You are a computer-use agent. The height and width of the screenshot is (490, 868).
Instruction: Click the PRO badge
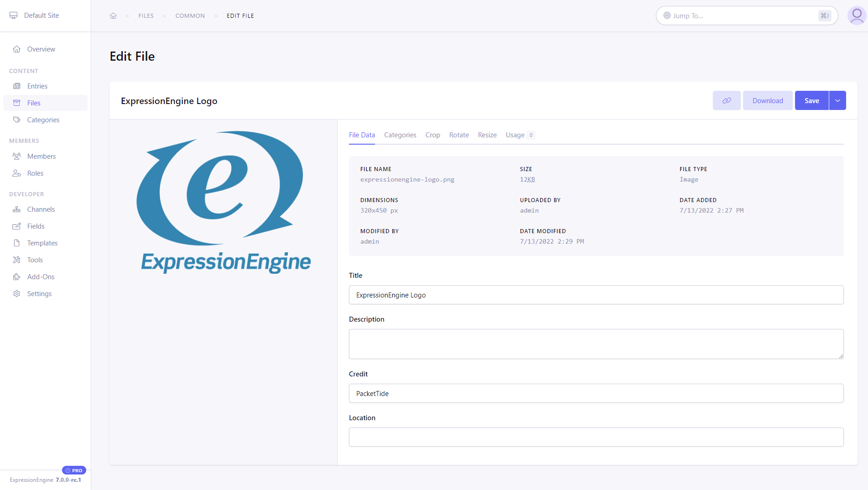tap(74, 470)
